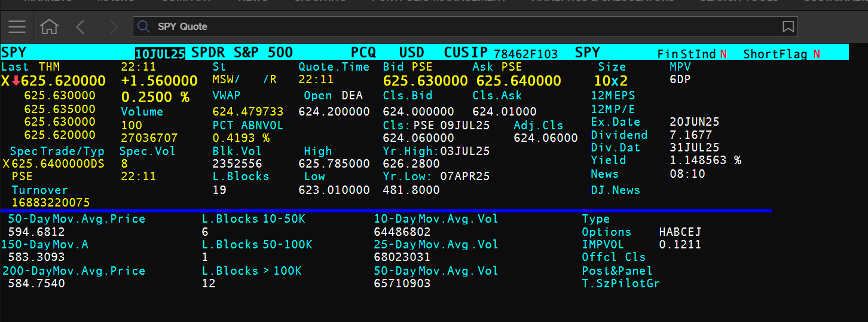Image resolution: width=868 pixels, height=322 pixels.
Task: Select 150-day moving average 583.3093
Action: tap(36, 258)
